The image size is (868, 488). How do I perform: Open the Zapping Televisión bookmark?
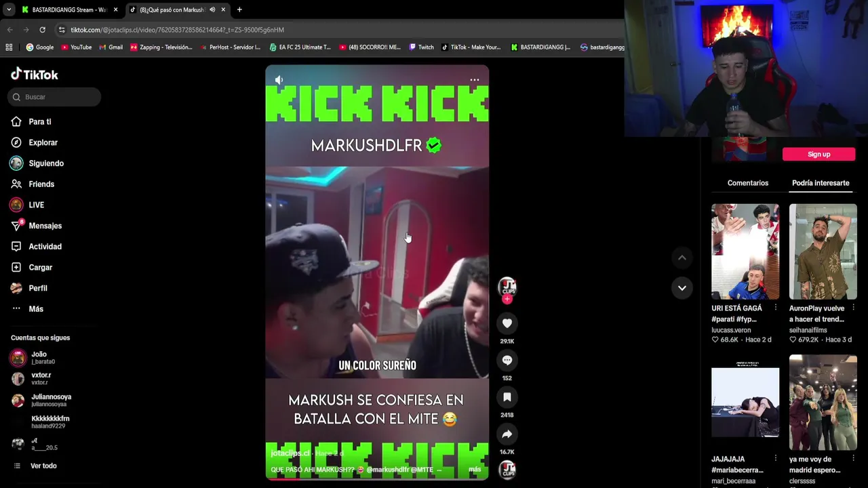tap(161, 47)
